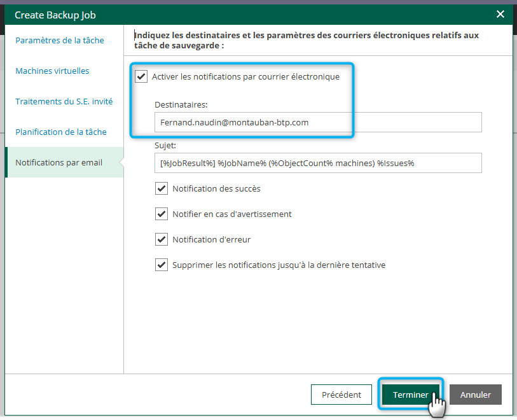Toggle Notifier en cas d'avertissement checkbox

click(162, 214)
